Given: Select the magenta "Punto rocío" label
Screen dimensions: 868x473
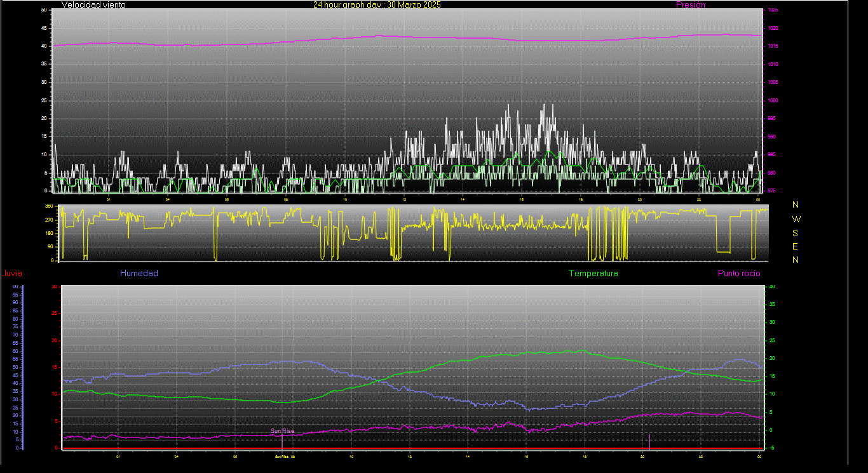Looking at the screenshot, I should coord(739,273).
